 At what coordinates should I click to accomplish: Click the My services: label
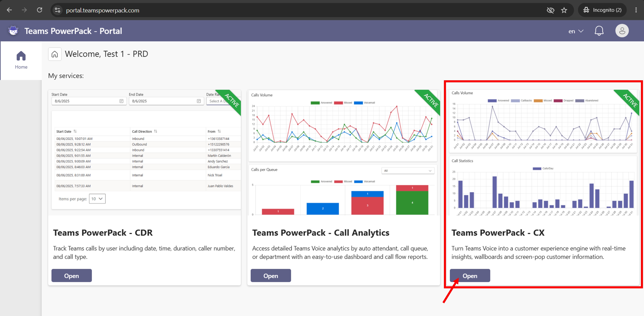coord(66,76)
